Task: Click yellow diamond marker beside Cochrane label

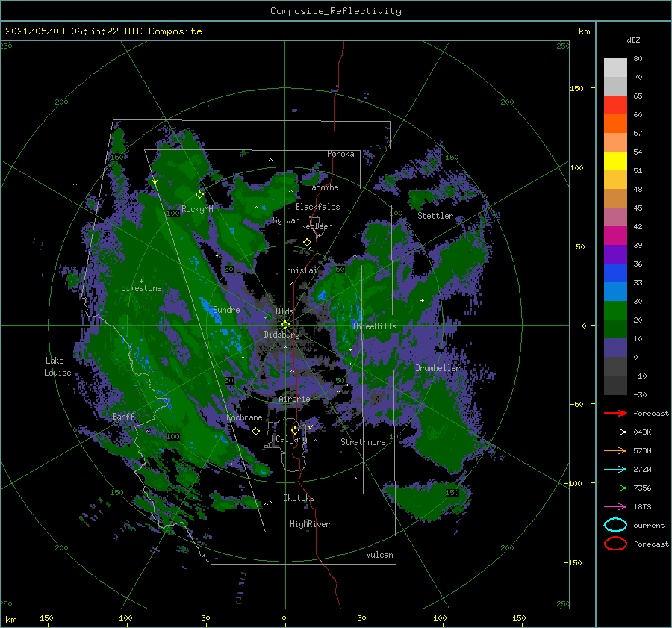Action: (255, 432)
